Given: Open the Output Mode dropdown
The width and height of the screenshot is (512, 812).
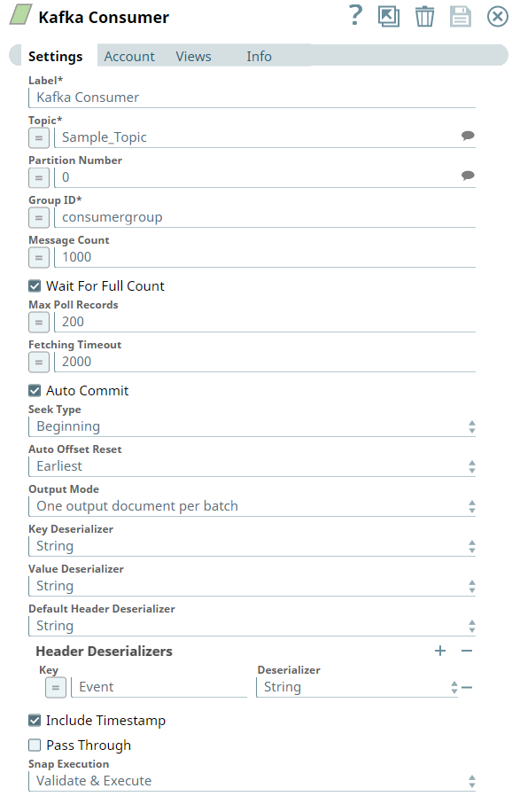Looking at the screenshot, I should tap(473, 506).
